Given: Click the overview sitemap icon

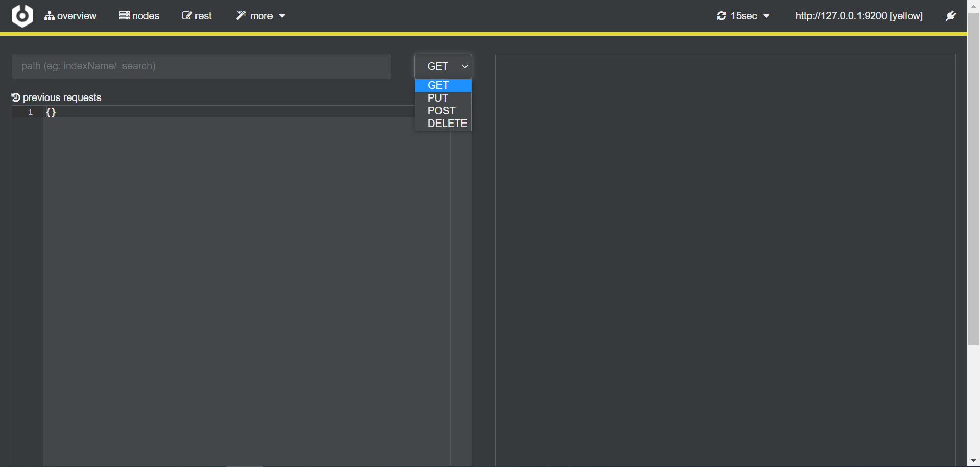Looking at the screenshot, I should 50,16.
